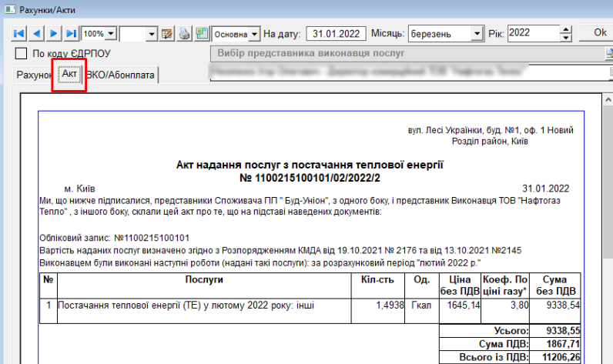This screenshot has width=613, height=364.
Task: Go to the previous report page
Action: click(x=37, y=34)
